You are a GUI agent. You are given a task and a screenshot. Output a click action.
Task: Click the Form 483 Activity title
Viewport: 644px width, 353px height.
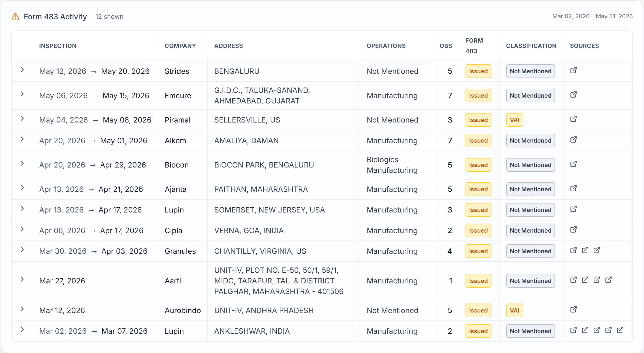click(x=55, y=17)
